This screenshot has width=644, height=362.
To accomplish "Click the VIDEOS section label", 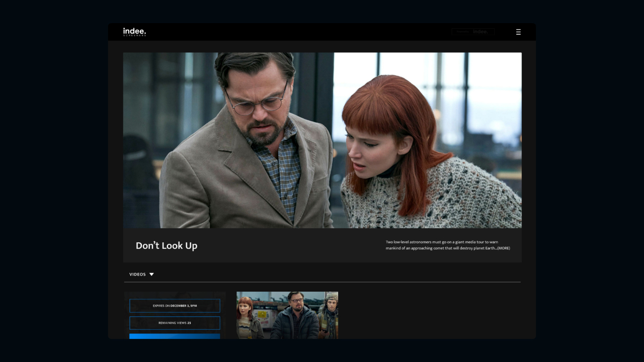I will pyautogui.click(x=137, y=275).
